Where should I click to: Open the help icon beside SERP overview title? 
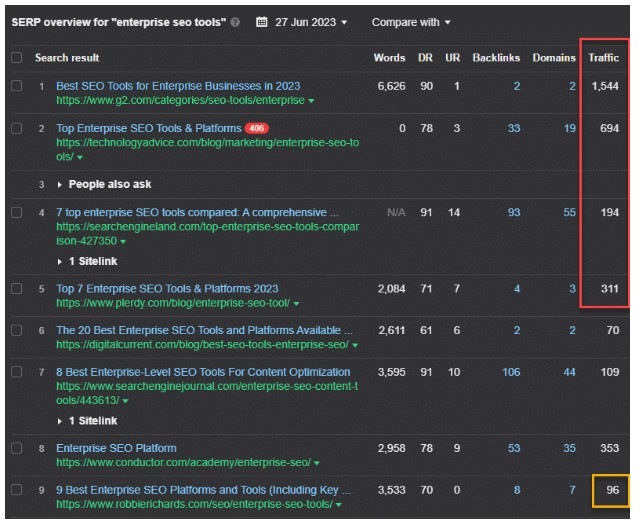235,22
